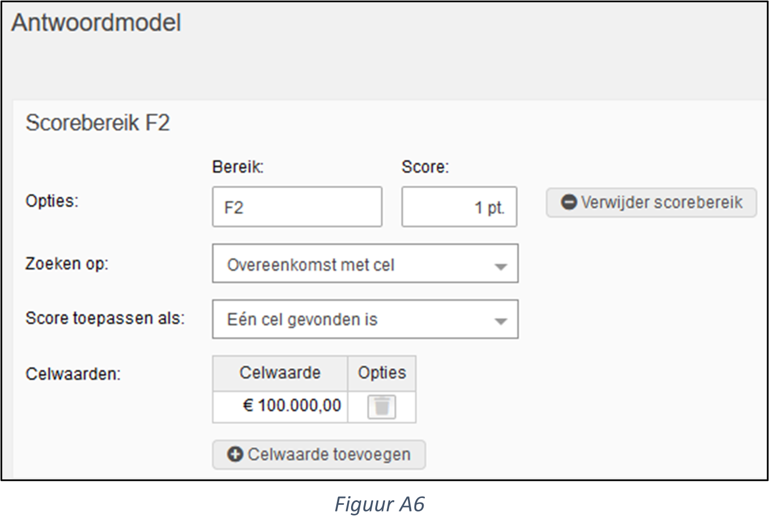
Task: Click the Verwijder scorebereik button
Action: point(651,202)
